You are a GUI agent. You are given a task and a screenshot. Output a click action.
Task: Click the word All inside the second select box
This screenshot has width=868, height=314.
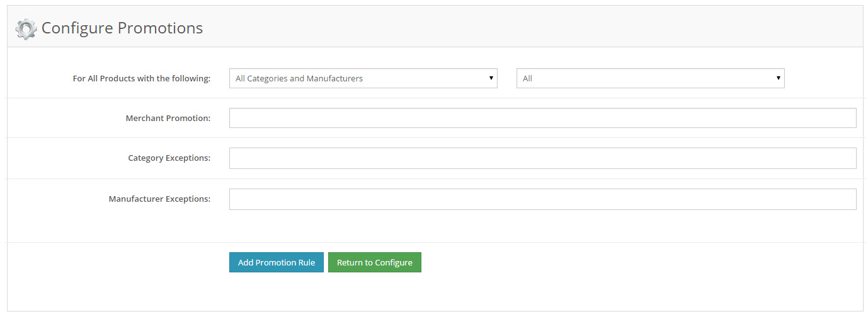click(x=527, y=79)
